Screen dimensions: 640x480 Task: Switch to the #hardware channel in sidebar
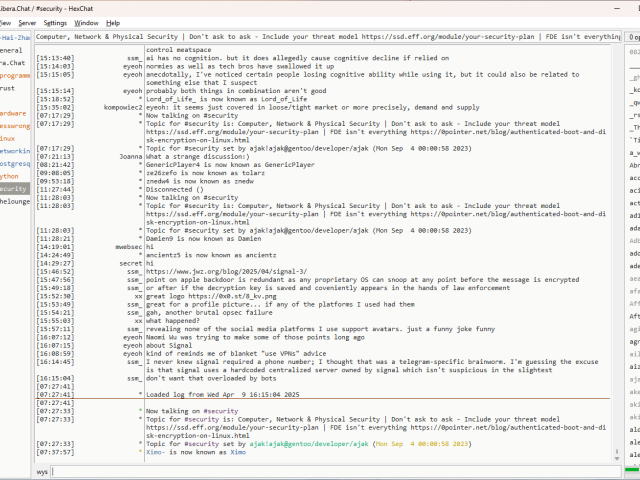(x=13, y=113)
